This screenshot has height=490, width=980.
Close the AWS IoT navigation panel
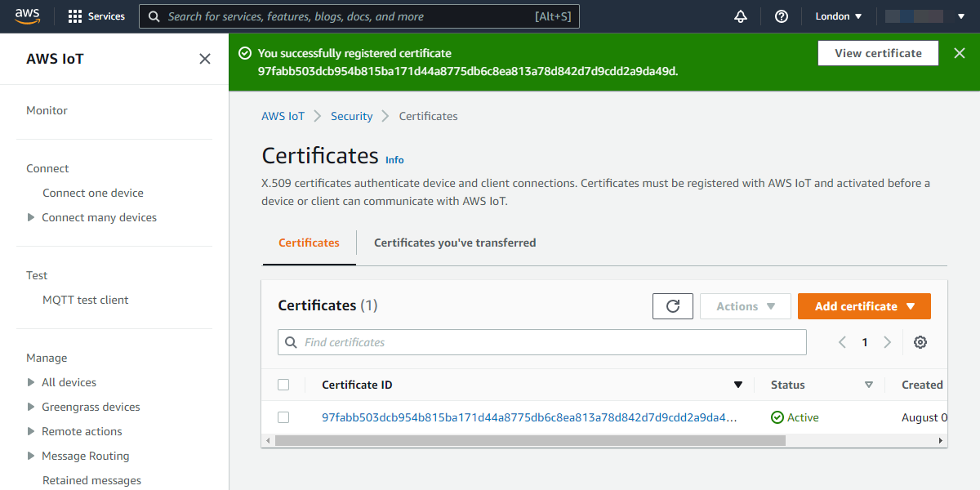[x=205, y=59]
